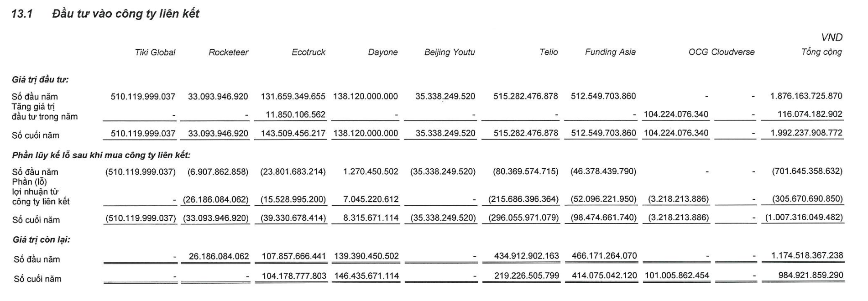868x301 pixels.
Task: Select the Ecotruck column header
Action: 309,52
